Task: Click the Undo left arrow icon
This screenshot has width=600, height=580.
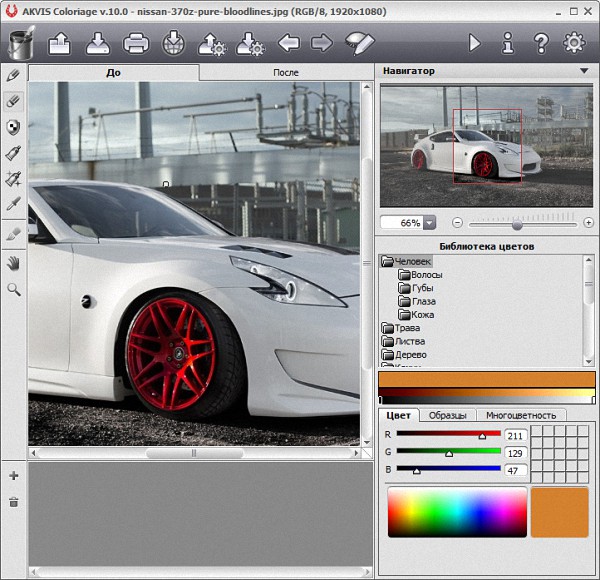Action: (x=289, y=43)
